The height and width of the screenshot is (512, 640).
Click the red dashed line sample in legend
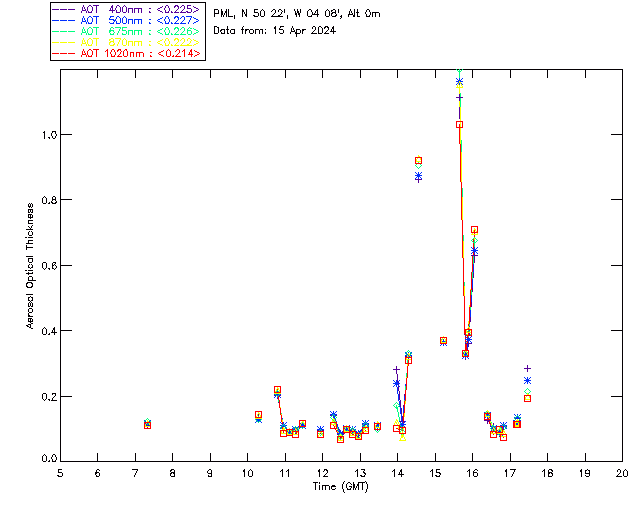[x=64, y=53]
